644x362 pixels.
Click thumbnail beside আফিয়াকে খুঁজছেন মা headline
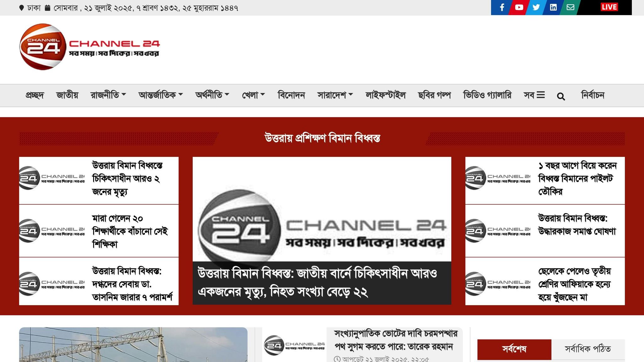tap(498, 284)
